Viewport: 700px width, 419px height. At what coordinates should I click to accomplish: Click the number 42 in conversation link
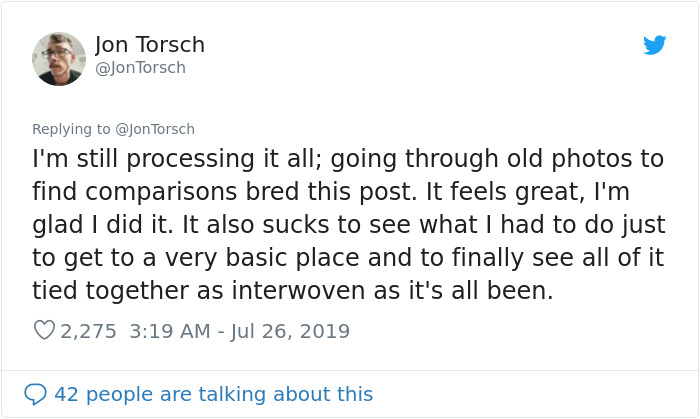tap(66, 394)
